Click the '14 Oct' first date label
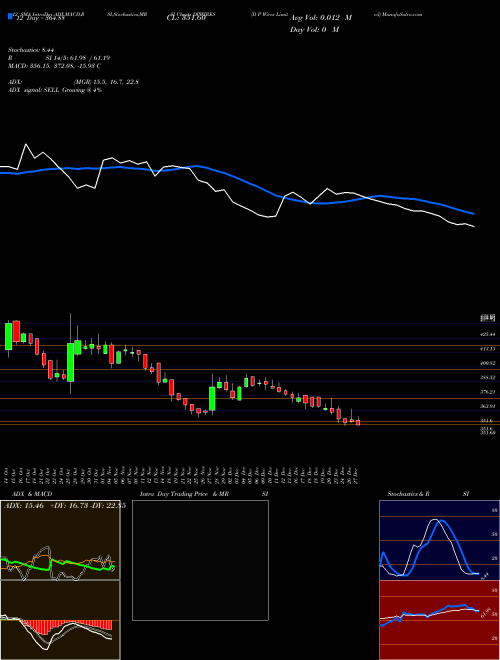The image size is (500, 660). click(8, 474)
